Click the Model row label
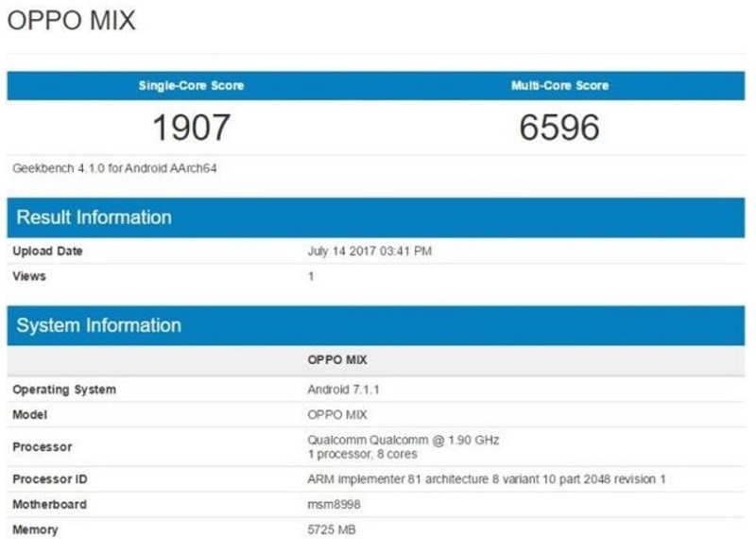This screenshot has height=539, width=756. pyautogui.click(x=30, y=414)
